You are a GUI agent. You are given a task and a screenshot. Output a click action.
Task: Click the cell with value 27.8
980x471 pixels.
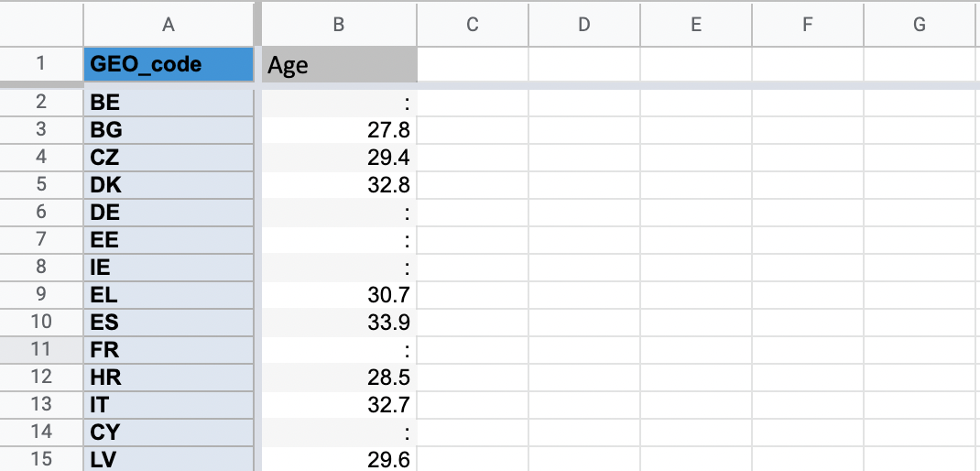pos(339,129)
